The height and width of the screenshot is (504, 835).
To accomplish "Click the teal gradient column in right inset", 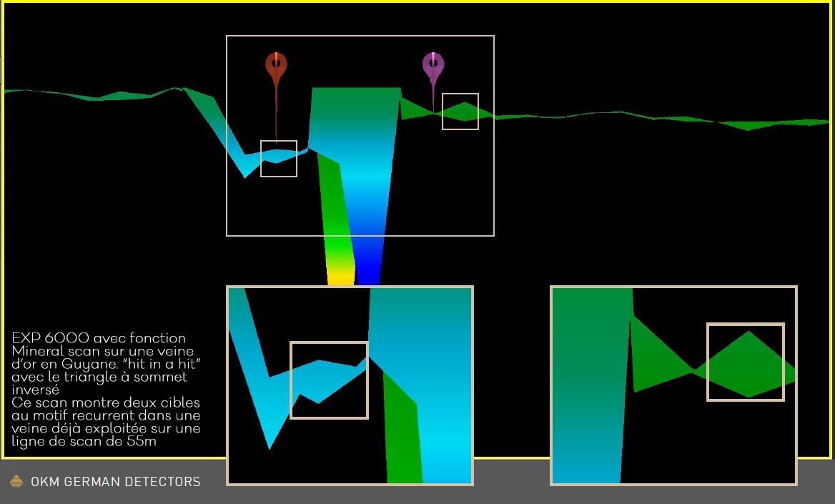I will coord(590,386).
